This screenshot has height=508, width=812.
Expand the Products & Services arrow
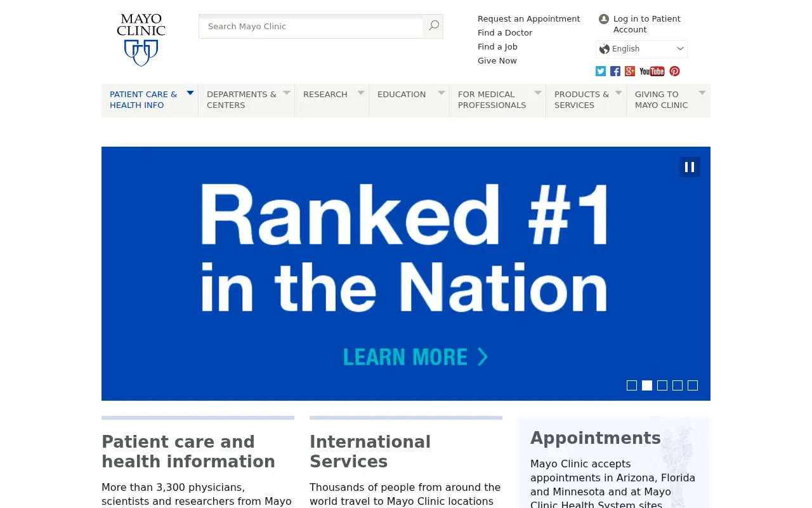619,93
